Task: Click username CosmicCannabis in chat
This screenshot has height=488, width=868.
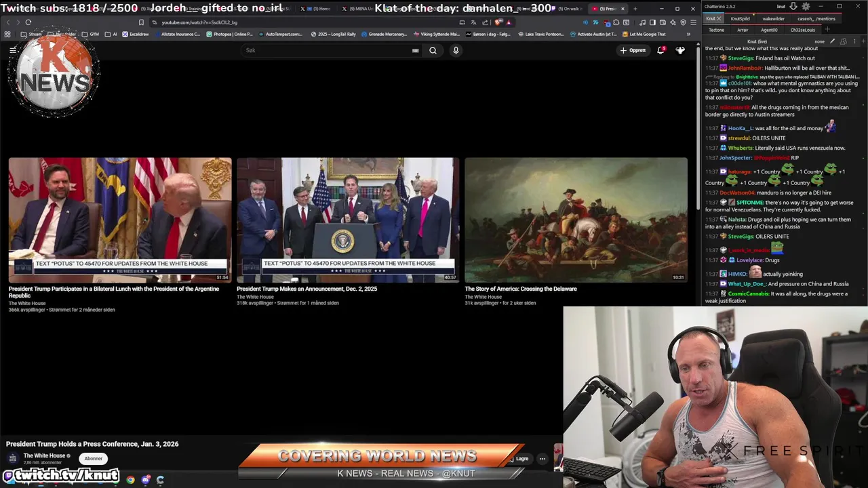Action: pos(749,293)
